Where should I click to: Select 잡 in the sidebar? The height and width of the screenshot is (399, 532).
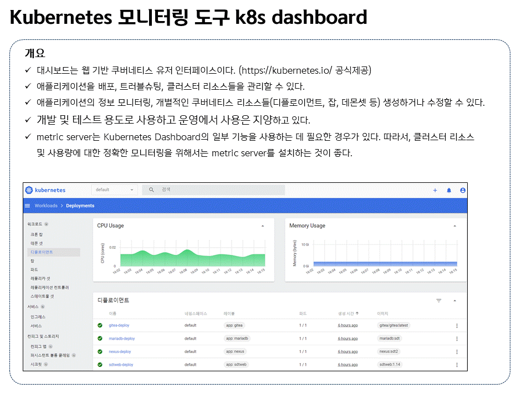point(32,261)
